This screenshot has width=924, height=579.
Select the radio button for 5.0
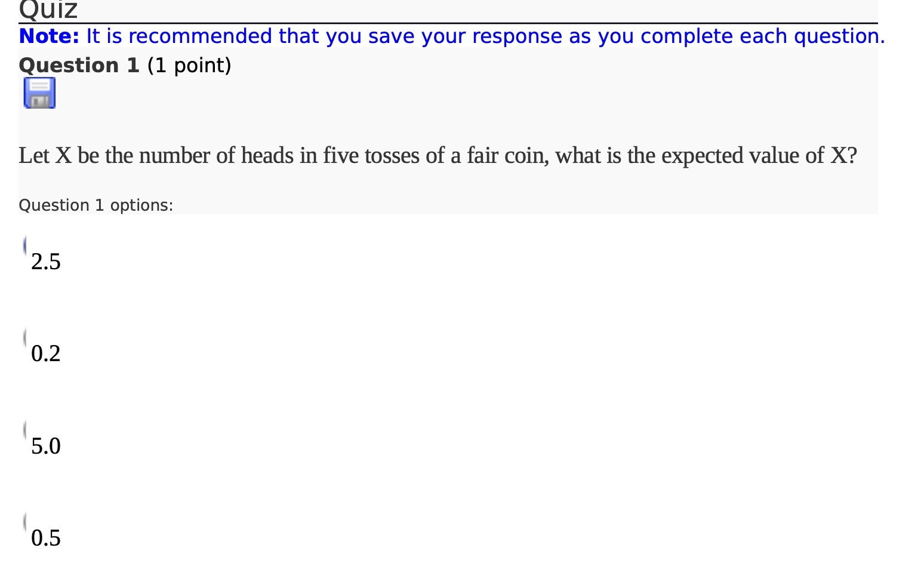[x=25, y=429]
